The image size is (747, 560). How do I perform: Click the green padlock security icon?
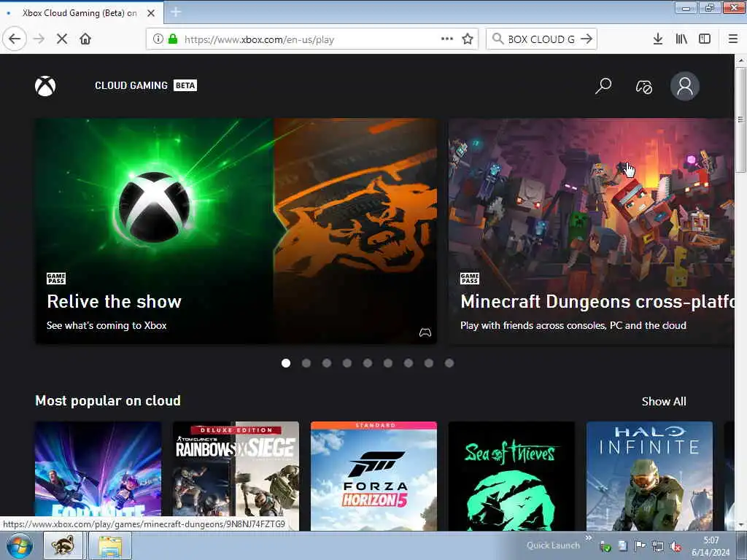173,39
